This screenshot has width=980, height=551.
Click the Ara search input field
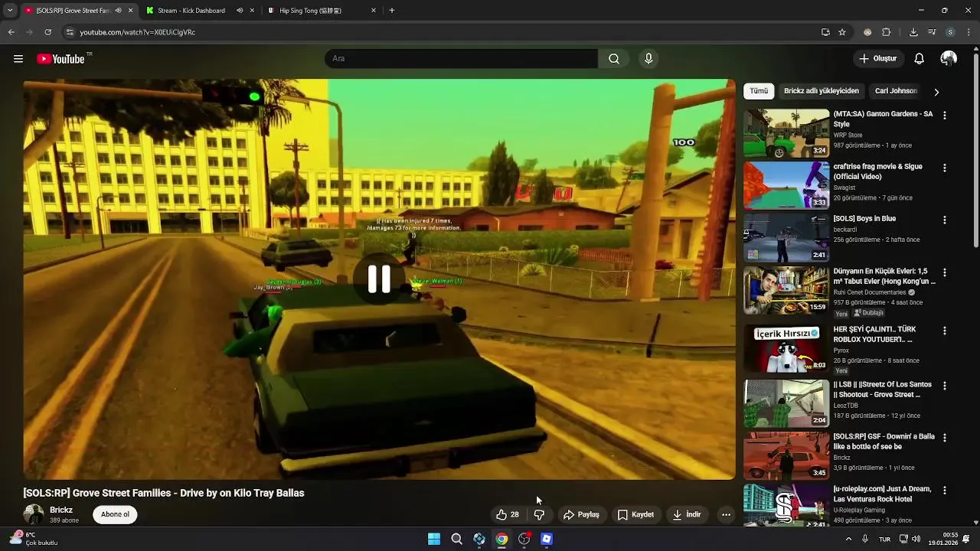point(461,59)
